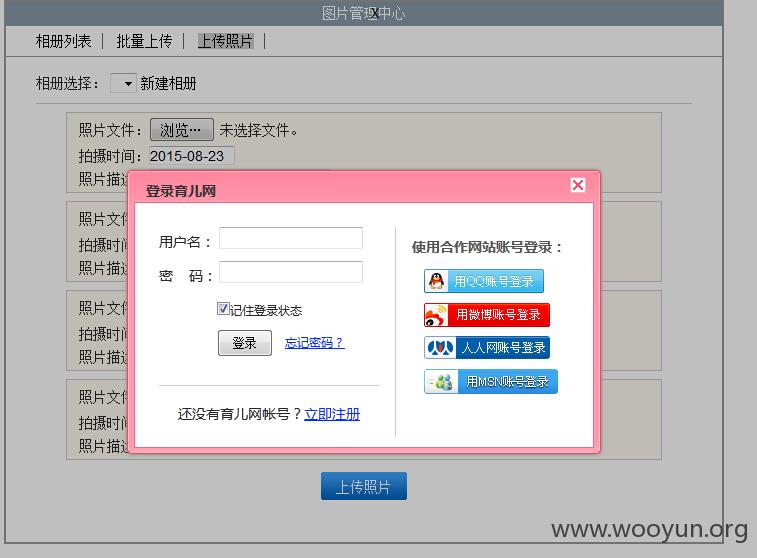Open the 忘记密码？ link

pyautogui.click(x=314, y=343)
